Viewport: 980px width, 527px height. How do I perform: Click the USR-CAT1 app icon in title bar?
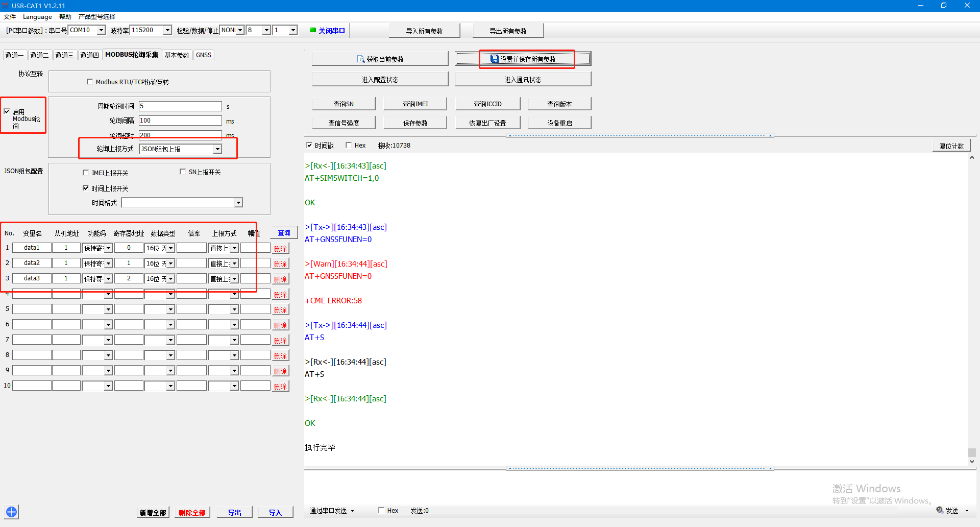coord(5,6)
